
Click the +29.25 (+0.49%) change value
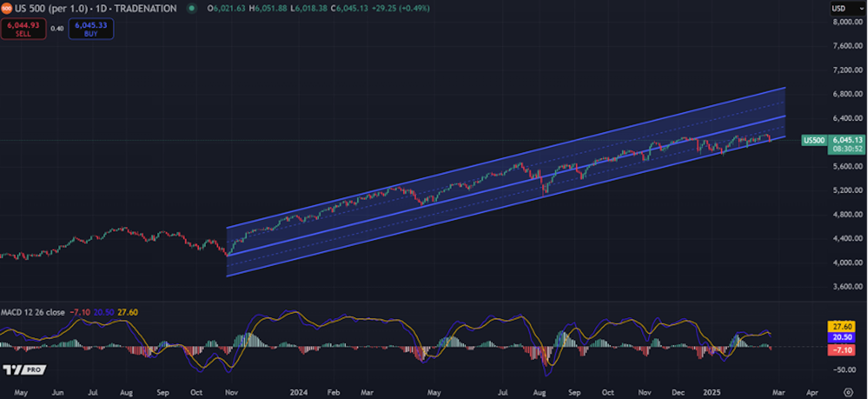[401, 8]
